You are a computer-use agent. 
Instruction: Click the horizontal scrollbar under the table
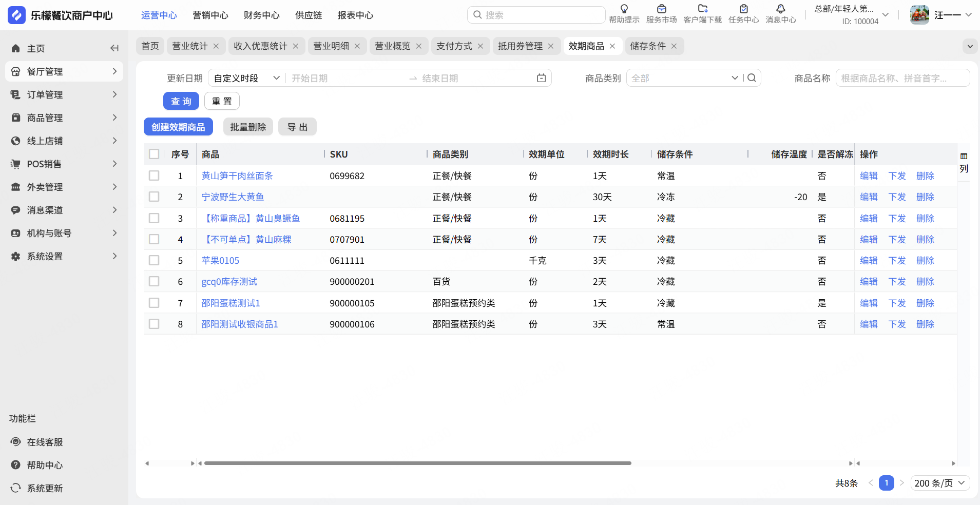coord(417,463)
